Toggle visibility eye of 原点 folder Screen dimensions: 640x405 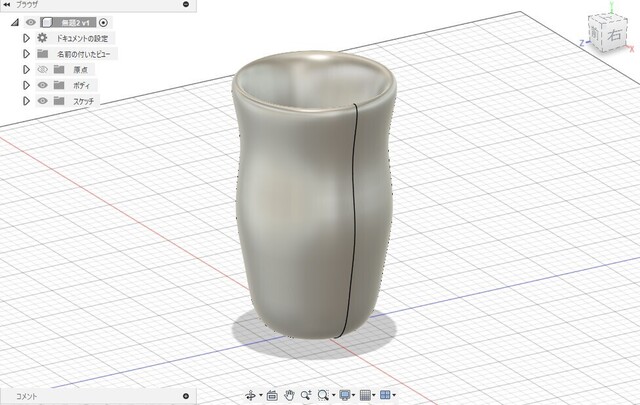[43, 70]
